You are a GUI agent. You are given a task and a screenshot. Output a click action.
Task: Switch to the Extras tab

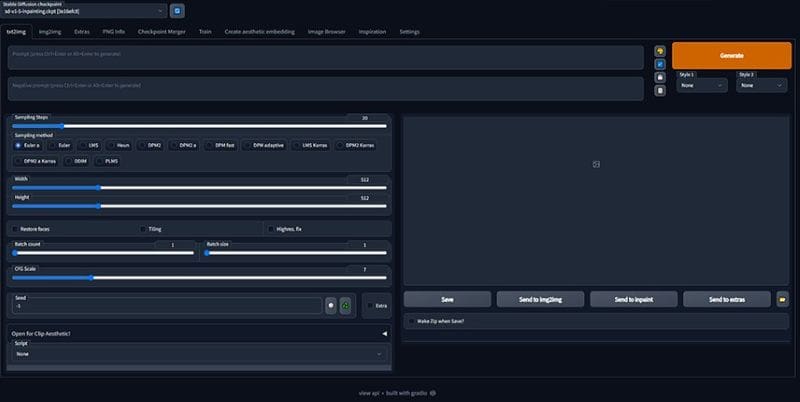coord(82,32)
